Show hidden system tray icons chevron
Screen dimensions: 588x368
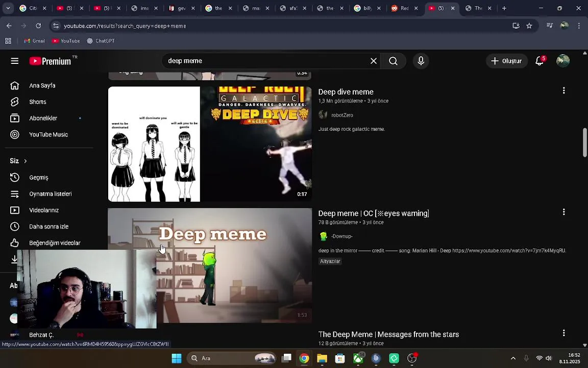513,358
